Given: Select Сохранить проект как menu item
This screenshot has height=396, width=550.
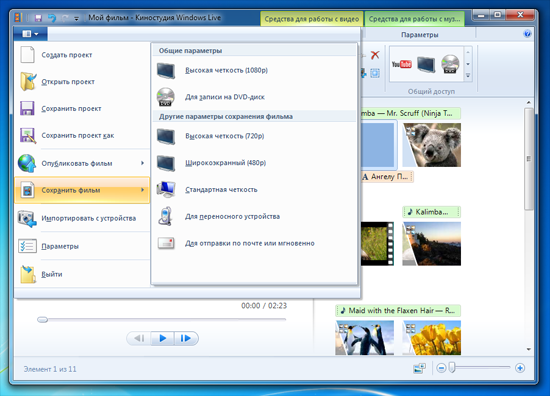Looking at the screenshot, I should [x=82, y=135].
